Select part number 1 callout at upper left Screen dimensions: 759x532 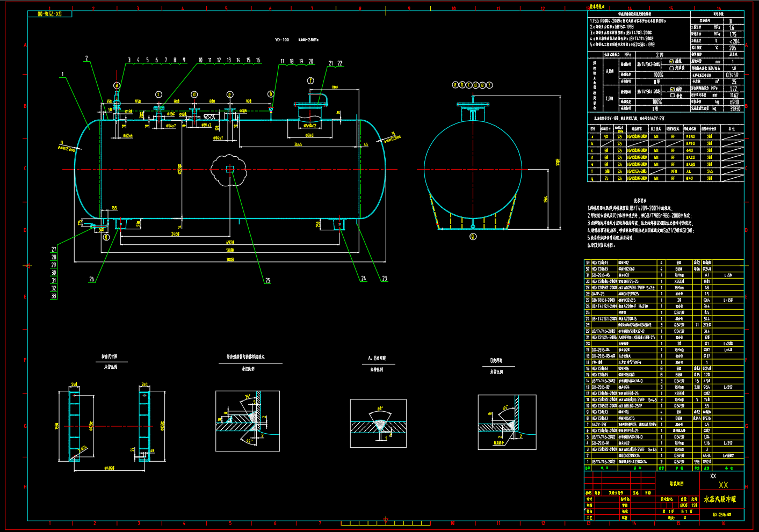click(x=62, y=75)
